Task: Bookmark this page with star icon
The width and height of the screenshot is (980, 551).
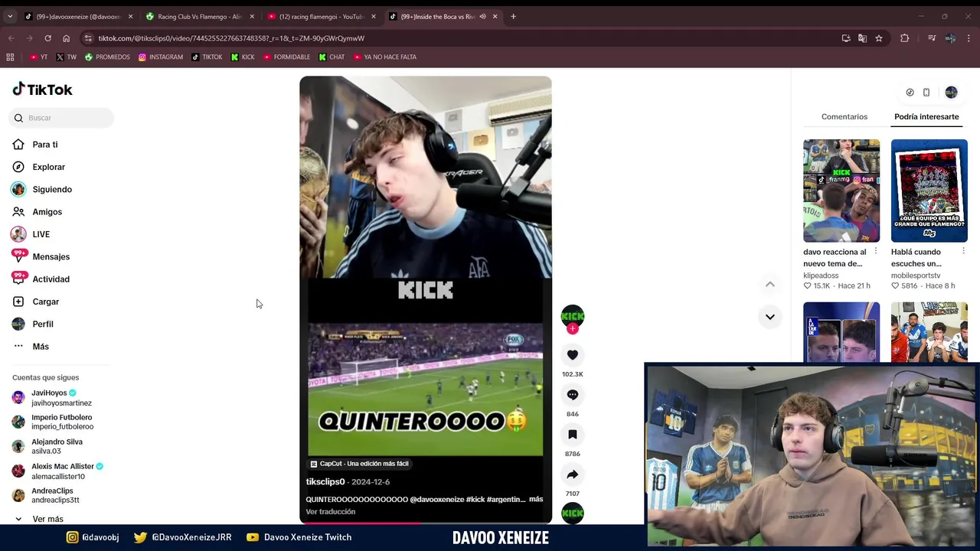Action: pyautogui.click(x=879, y=38)
